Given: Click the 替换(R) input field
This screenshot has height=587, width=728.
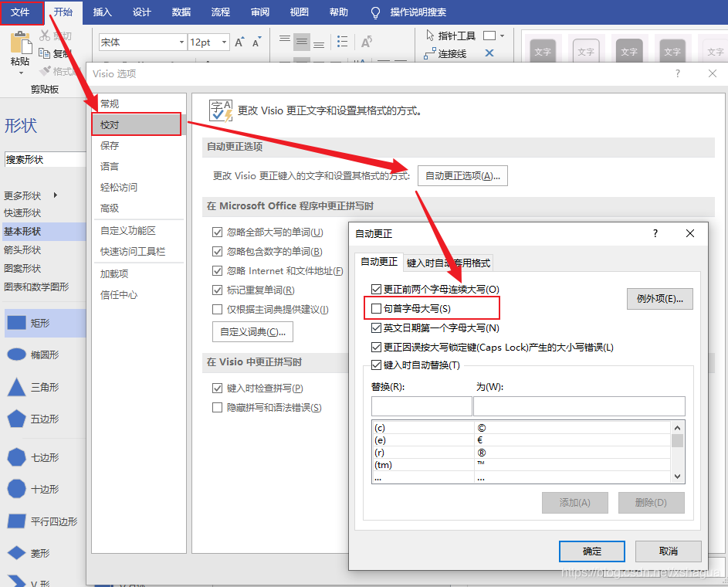Looking at the screenshot, I should [x=422, y=406].
